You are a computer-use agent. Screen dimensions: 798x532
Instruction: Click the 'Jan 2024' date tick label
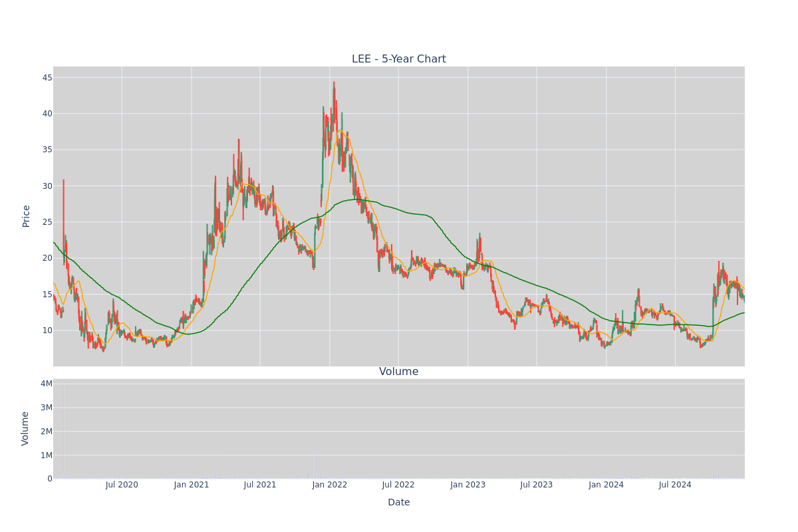[606, 485]
